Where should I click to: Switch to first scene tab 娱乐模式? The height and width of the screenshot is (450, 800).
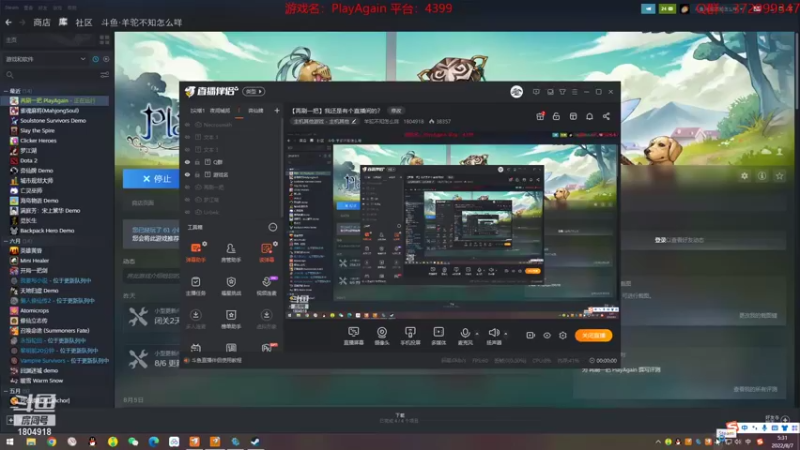tap(197, 111)
